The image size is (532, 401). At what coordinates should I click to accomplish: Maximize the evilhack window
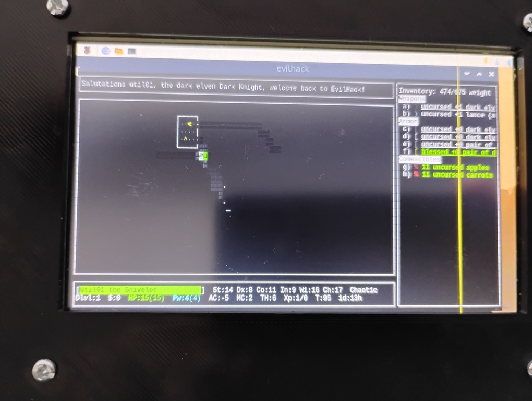479,74
